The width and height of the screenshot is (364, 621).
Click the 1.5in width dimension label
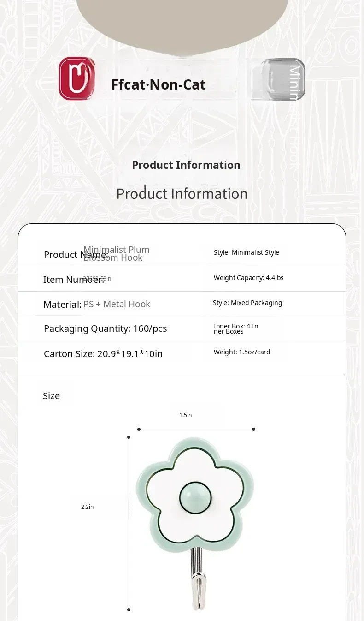pyautogui.click(x=185, y=415)
